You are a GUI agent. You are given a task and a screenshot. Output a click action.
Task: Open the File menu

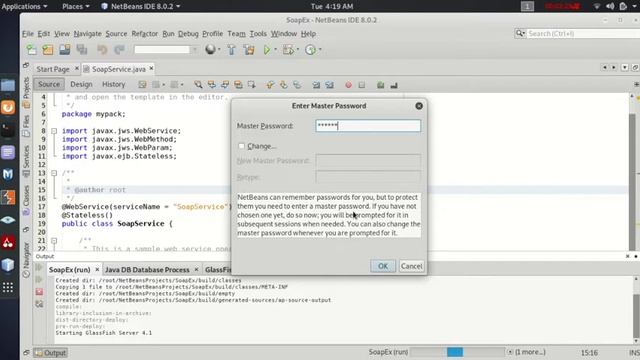tap(28, 33)
